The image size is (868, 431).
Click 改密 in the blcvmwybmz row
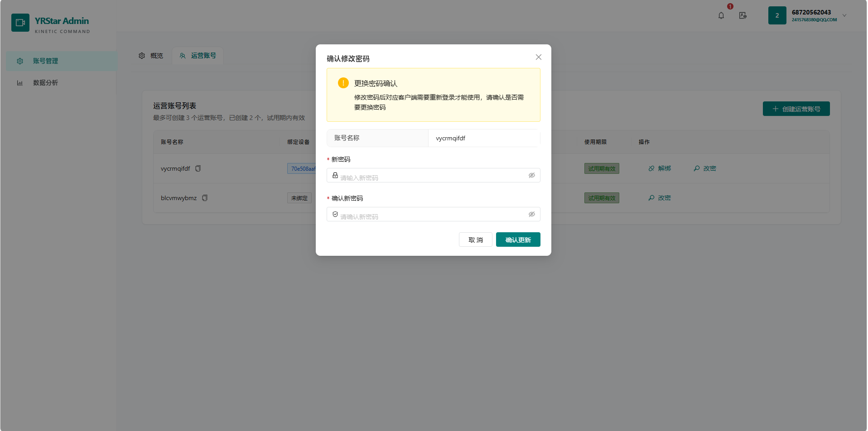(x=660, y=198)
